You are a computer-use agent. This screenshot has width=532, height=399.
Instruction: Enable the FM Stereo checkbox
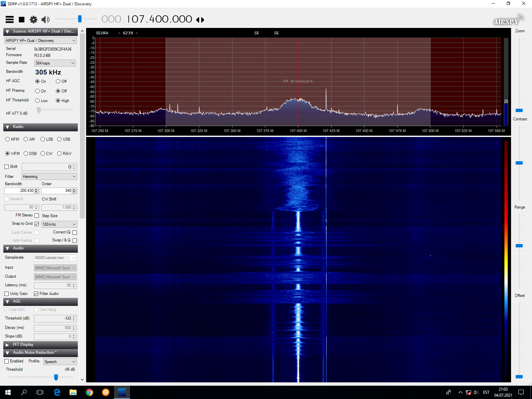click(x=37, y=215)
